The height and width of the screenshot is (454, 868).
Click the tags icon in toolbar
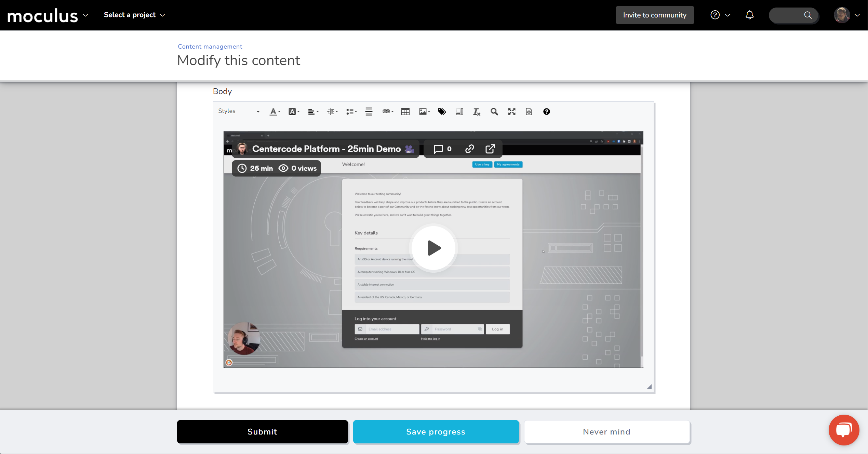[442, 112]
